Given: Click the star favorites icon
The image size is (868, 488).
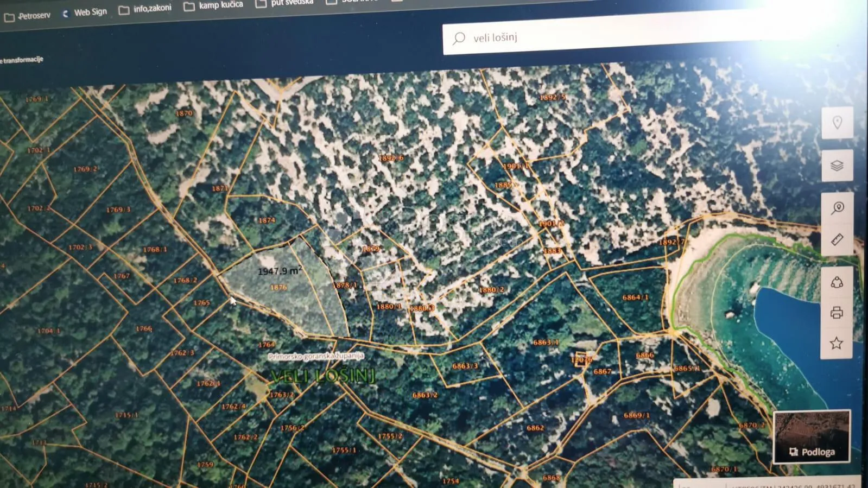Looking at the screenshot, I should click(x=837, y=343).
